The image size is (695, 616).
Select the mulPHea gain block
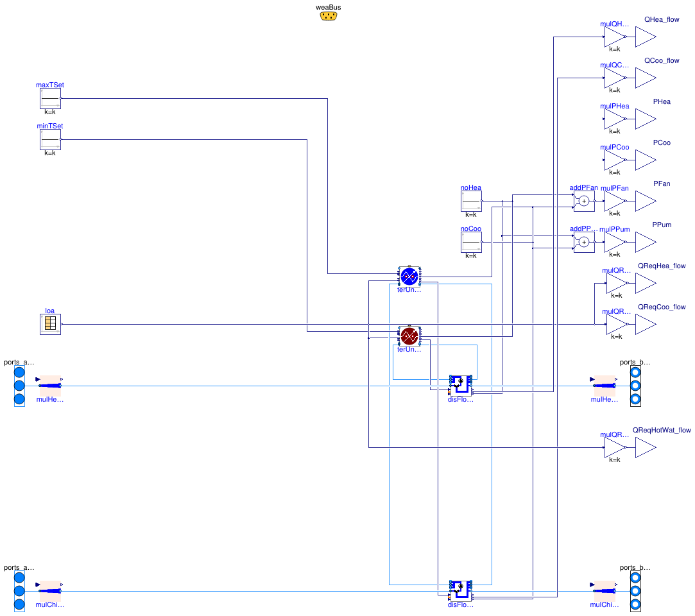pyautogui.click(x=615, y=119)
